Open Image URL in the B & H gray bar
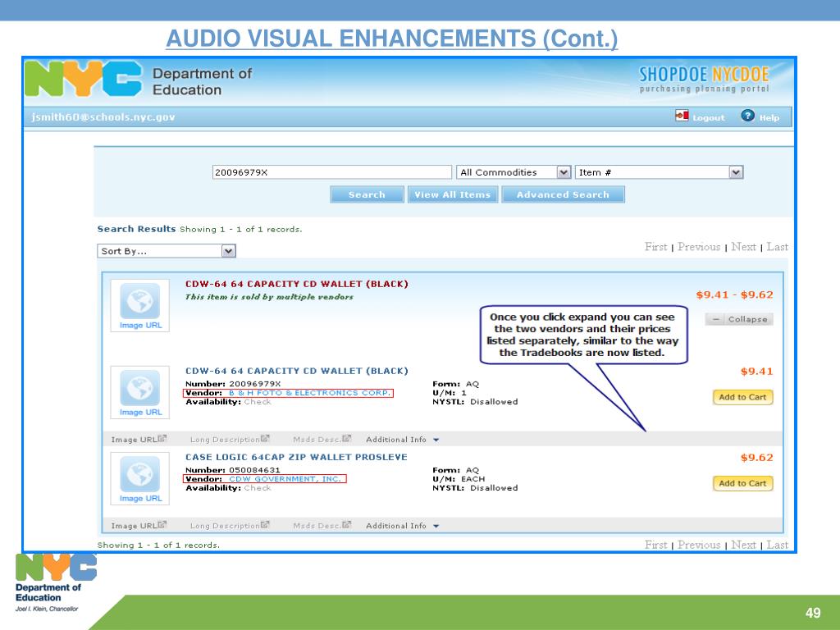 pyautogui.click(x=139, y=440)
